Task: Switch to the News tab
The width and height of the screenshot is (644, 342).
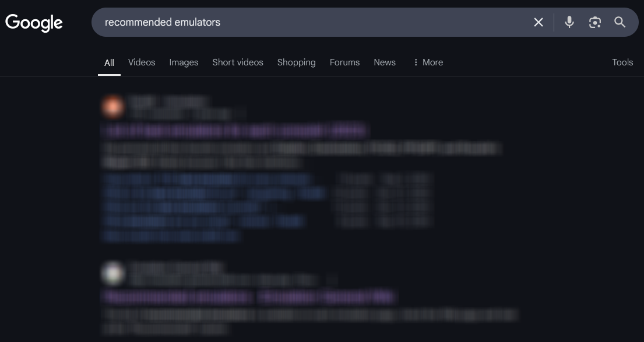Action: [x=385, y=62]
